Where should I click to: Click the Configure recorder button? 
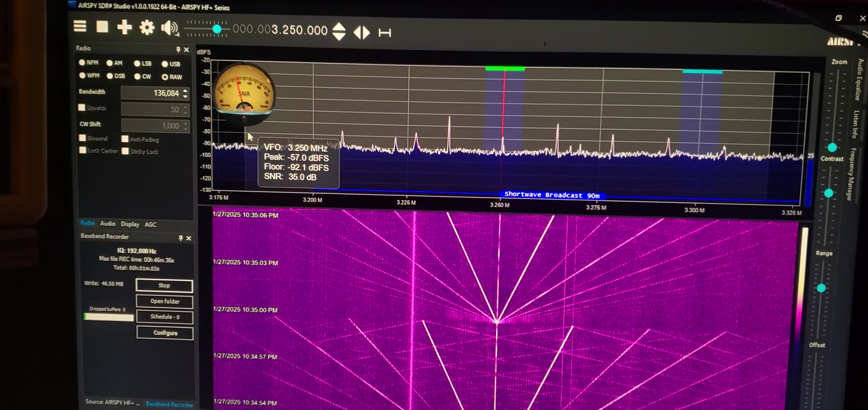click(165, 333)
